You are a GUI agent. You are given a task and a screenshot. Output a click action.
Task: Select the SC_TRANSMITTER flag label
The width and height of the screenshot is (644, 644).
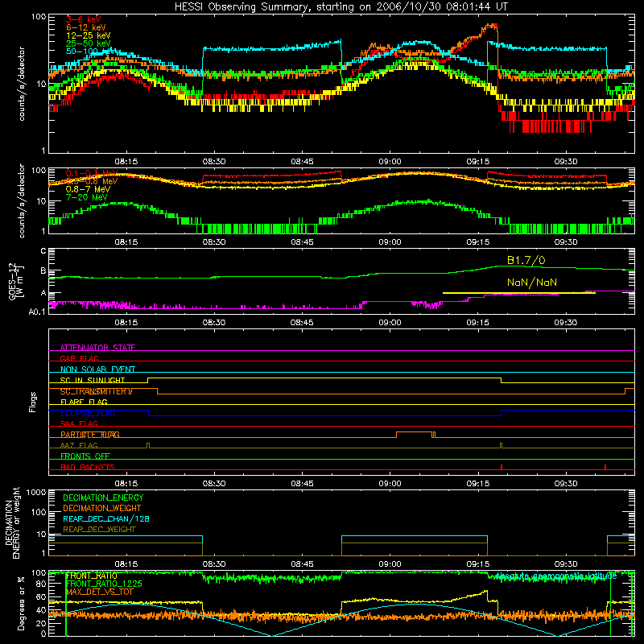pos(96,391)
